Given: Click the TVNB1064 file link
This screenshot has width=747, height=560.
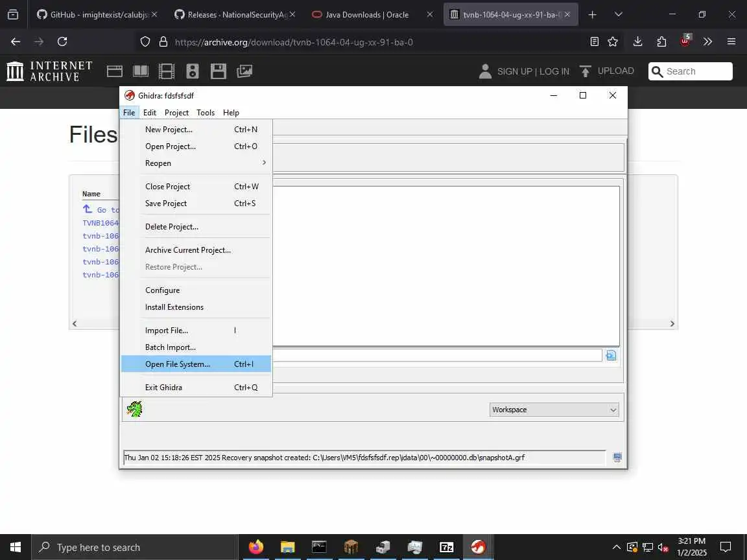Looking at the screenshot, I should click(x=101, y=223).
